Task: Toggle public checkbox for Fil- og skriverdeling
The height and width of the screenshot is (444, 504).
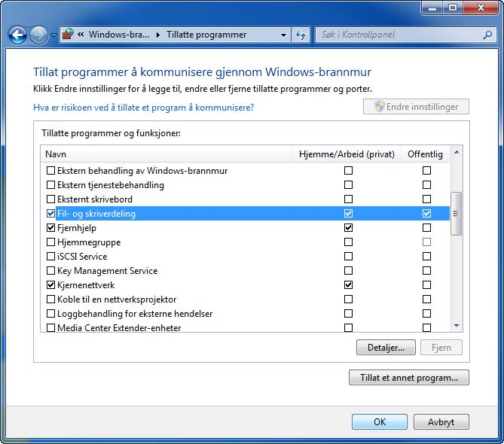Action: [x=426, y=214]
